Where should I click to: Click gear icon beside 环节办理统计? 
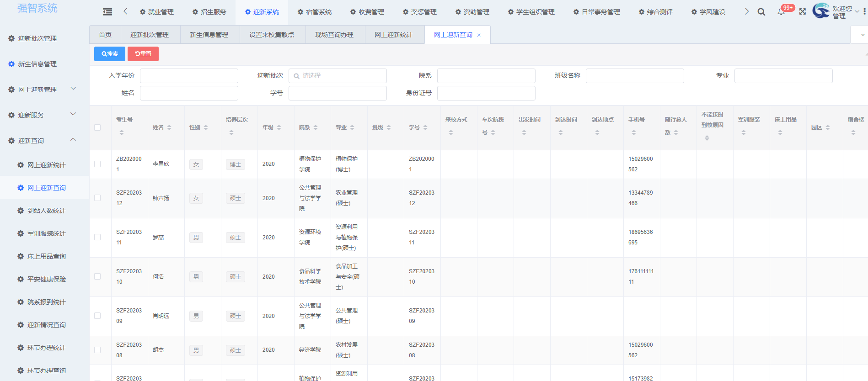point(21,348)
